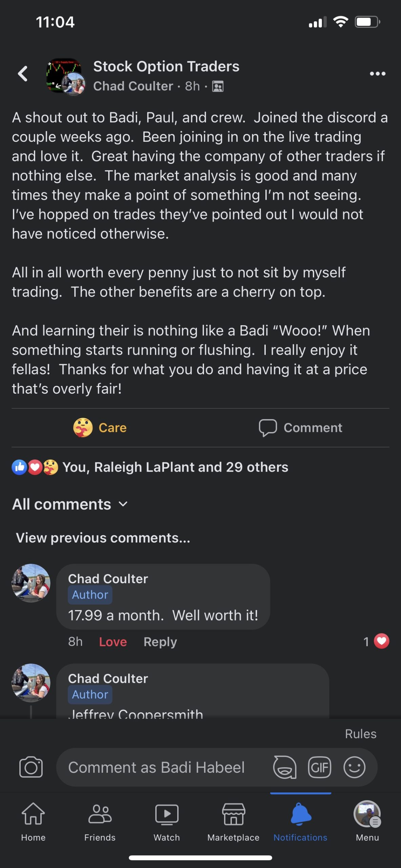Image resolution: width=401 pixels, height=868 pixels.
Task: Open the avatar sticker picker
Action: pyautogui.click(x=285, y=767)
